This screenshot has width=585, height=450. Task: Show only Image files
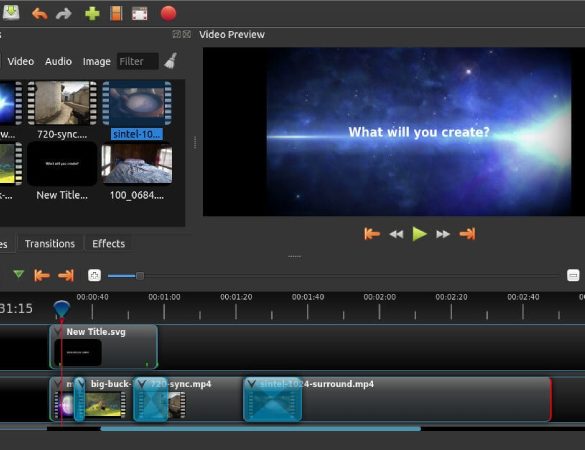[97, 61]
